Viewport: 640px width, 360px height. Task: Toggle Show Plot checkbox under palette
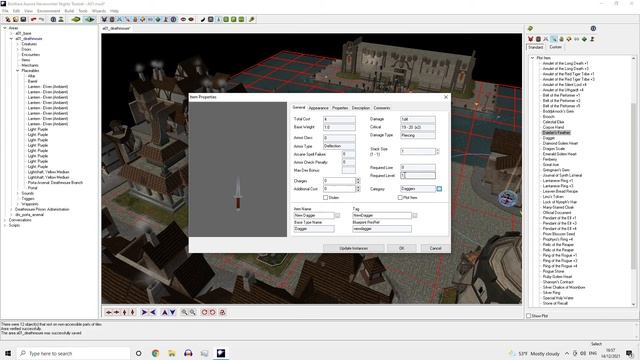coord(529,316)
